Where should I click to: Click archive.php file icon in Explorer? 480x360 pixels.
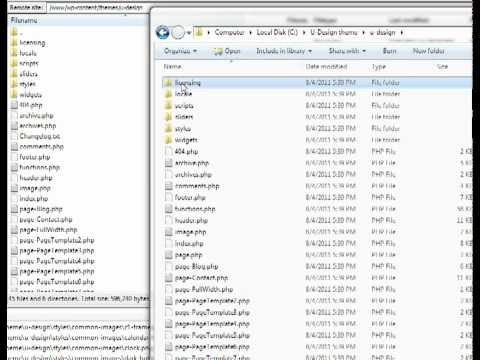(169, 163)
